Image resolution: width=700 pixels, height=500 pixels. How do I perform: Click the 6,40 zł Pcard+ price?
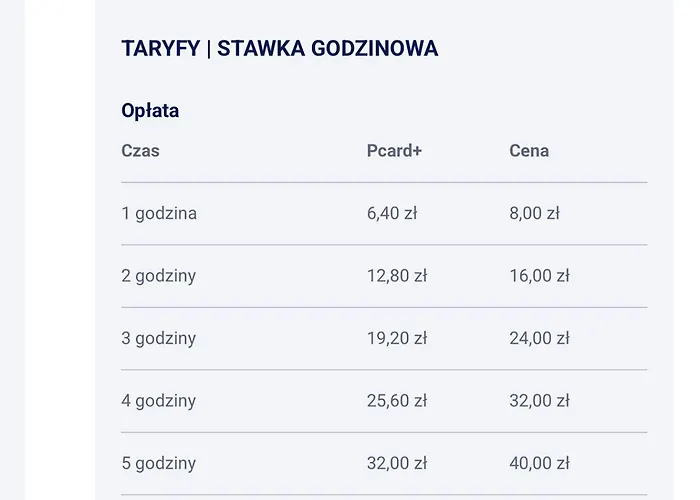(391, 213)
